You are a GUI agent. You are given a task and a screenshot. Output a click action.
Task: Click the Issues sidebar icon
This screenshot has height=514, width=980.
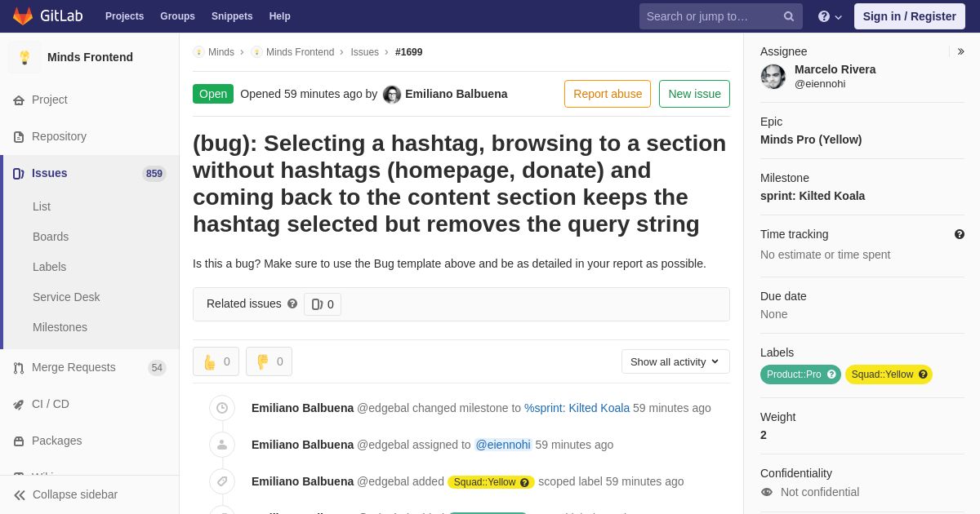pyautogui.click(x=19, y=174)
